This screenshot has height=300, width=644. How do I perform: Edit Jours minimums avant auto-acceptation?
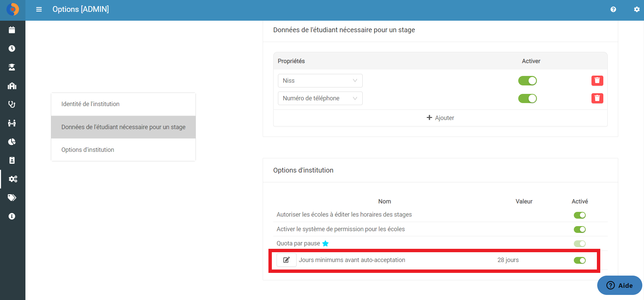tap(286, 260)
